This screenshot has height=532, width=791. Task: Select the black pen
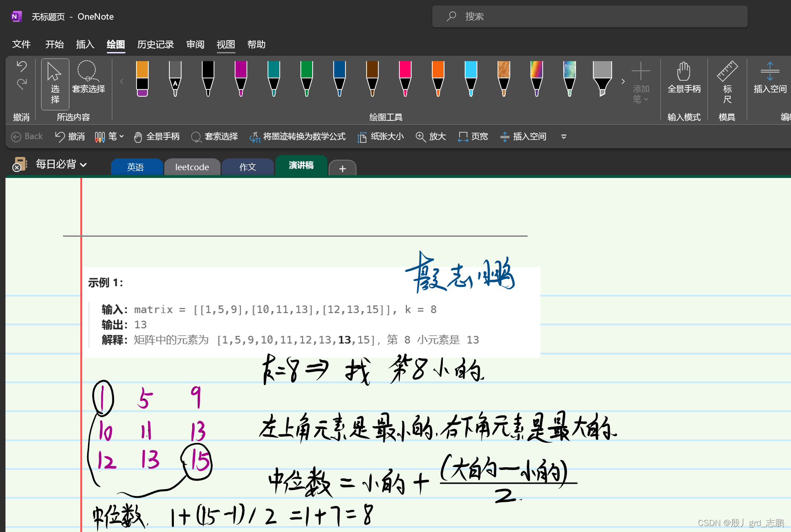tap(208, 79)
